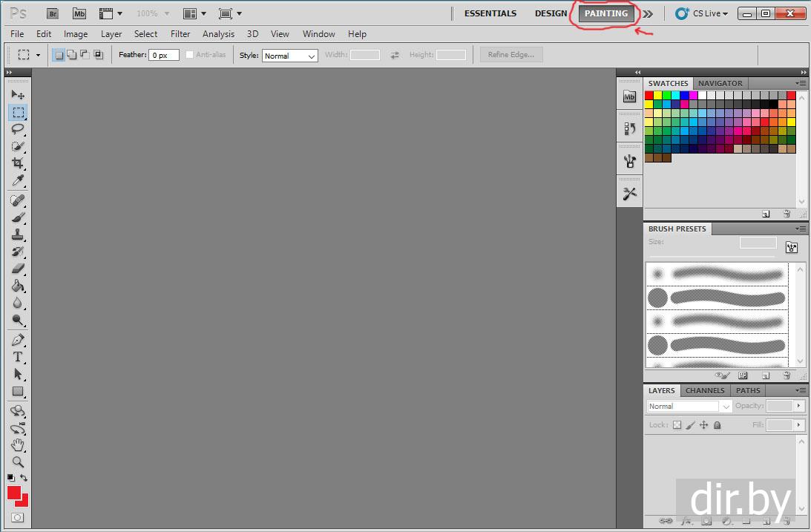This screenshot has height=532, width=811.
Task: Switch to the Essentials workspace
Action: click(x=490, y=13)
